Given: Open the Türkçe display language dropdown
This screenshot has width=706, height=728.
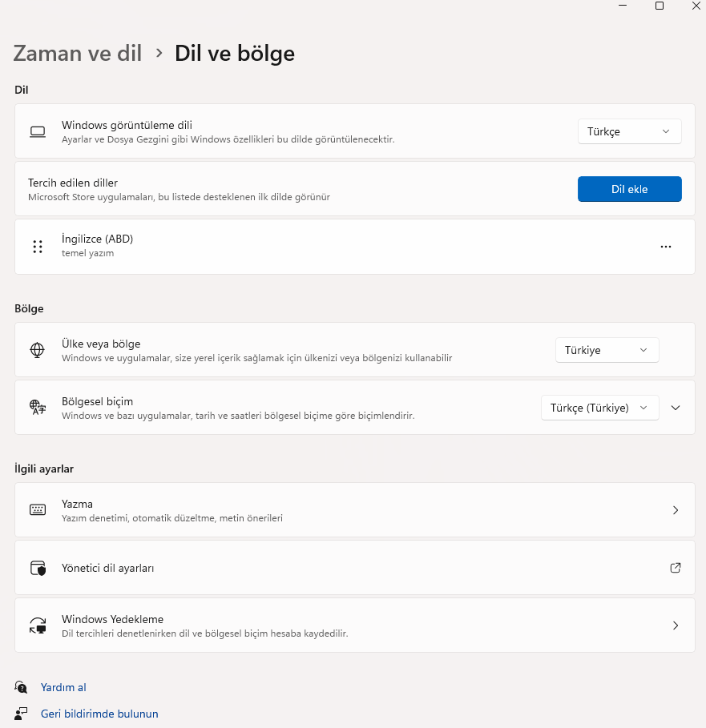Looking at the screenshot, I should [x=629, y=131].
